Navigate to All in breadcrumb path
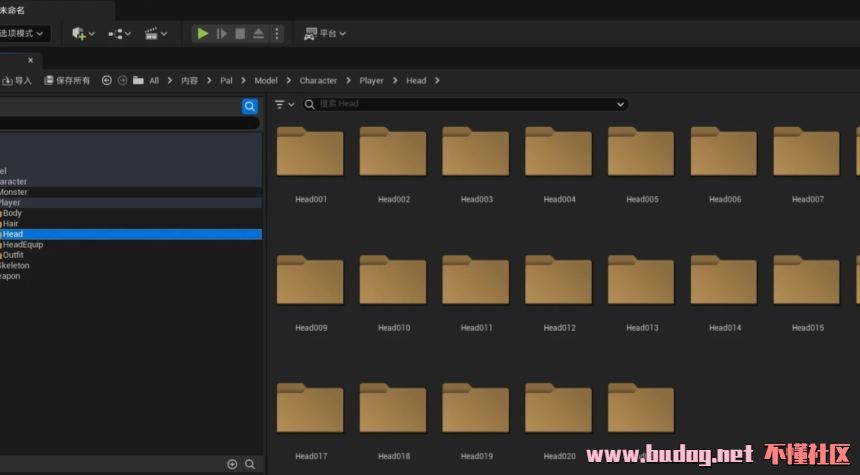 (154, 81)
